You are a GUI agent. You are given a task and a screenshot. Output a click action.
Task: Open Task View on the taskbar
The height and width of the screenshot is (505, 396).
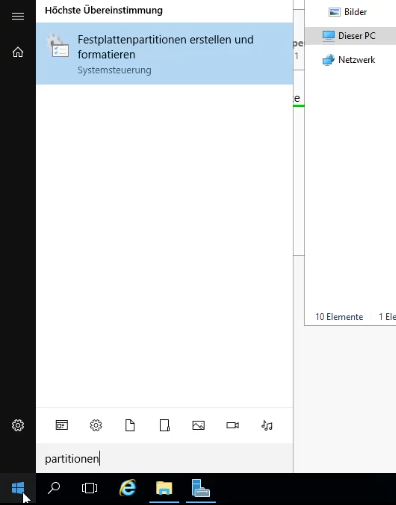tap(89, 489)
